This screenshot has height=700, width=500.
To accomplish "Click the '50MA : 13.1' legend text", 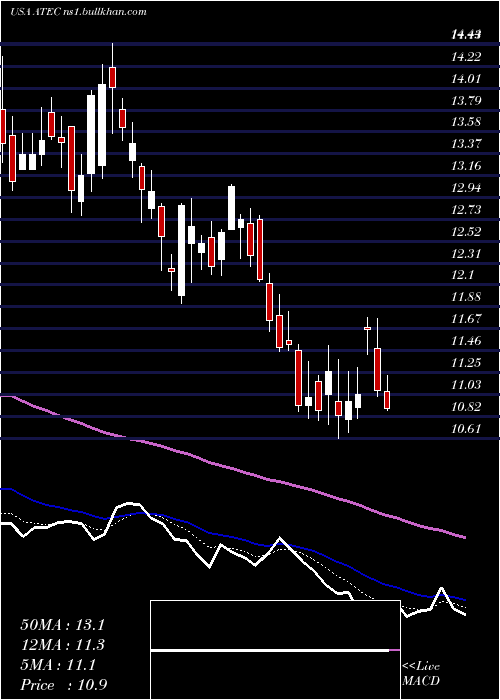I will click(62, 625).
